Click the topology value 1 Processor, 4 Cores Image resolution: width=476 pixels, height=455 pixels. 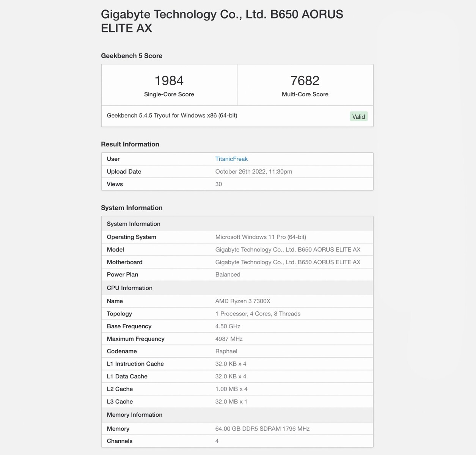click(x=258, y=314)
